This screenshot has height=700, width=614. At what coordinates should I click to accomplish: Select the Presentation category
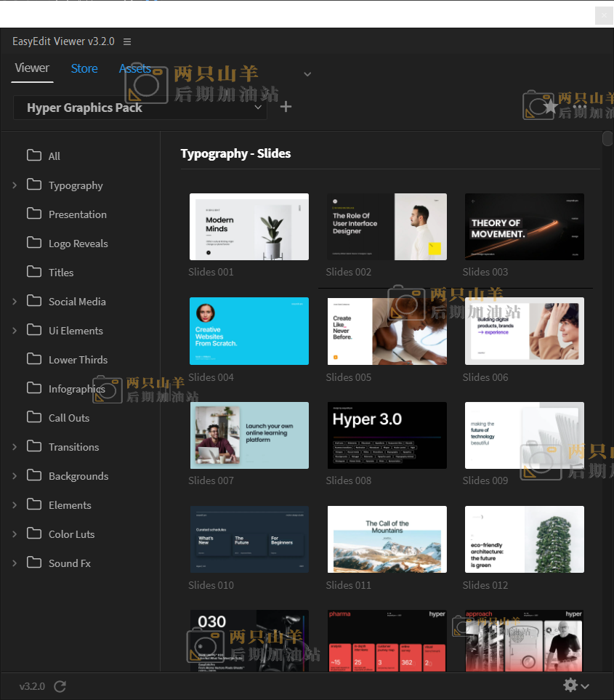click(x=77, y=214)
